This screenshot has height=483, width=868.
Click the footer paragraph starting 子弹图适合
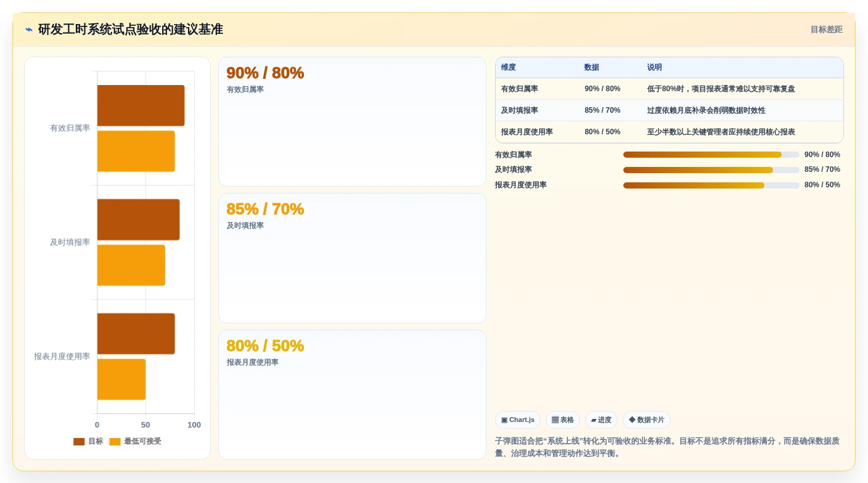(x=667, y=447)
